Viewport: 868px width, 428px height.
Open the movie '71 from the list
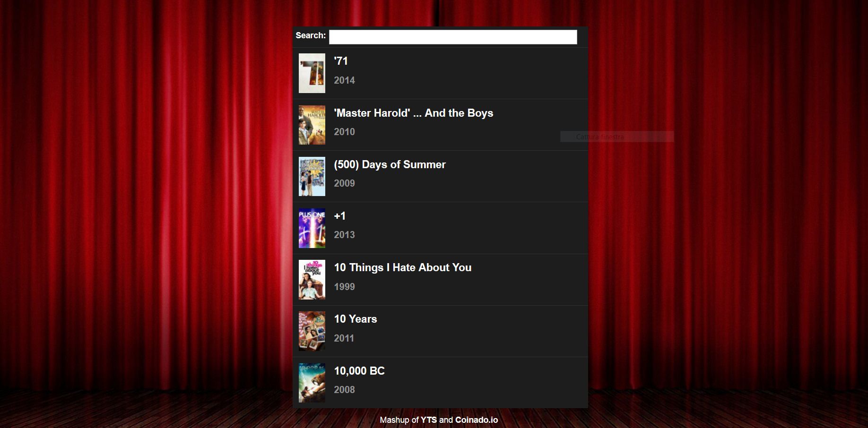[340, 61]
